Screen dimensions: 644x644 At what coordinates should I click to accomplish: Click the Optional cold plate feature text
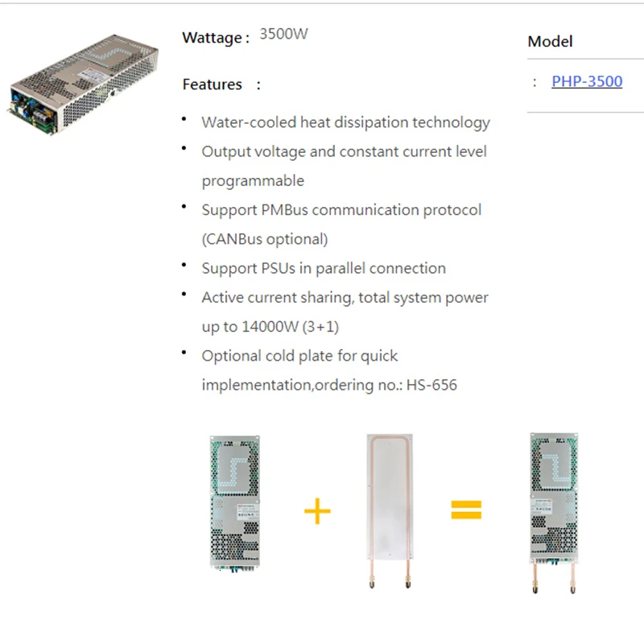point(299,356)
